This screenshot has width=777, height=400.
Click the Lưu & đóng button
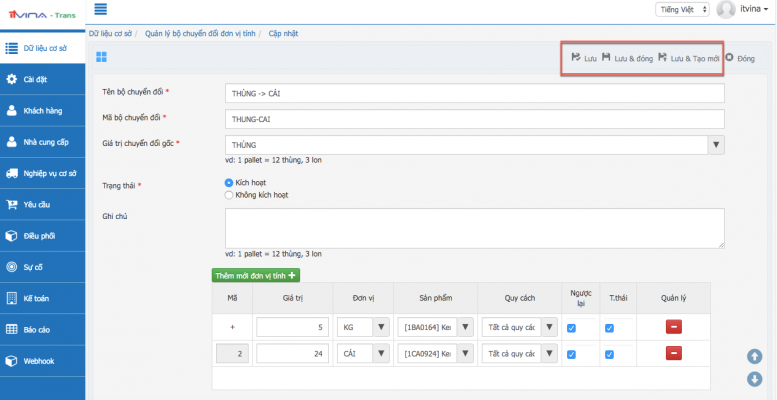click(627, 58)
